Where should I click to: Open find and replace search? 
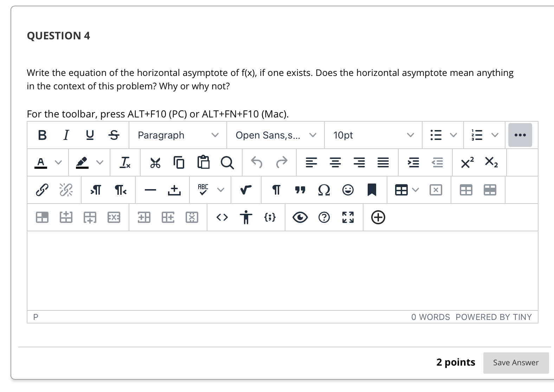tap(227, 162)
